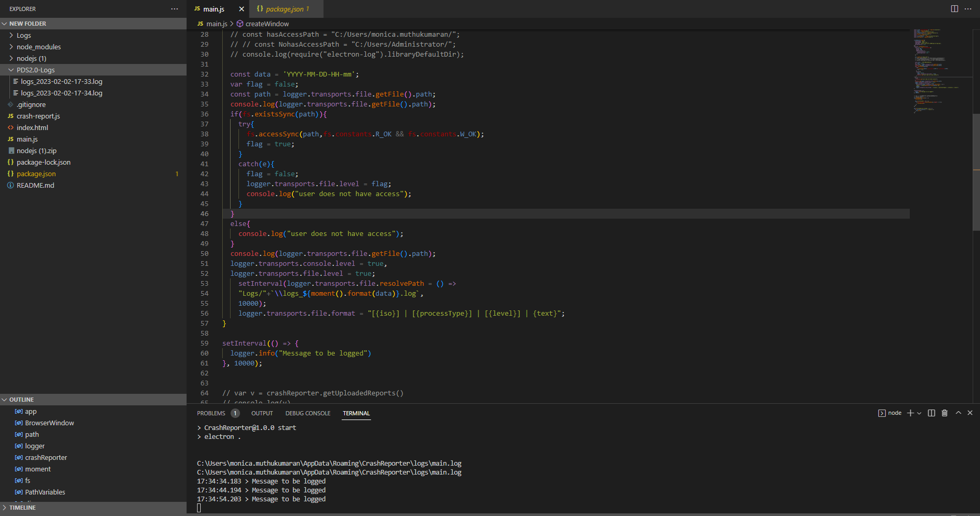The image size is (980, 516).
Task: Create a new terminal with the plus icon
Action: (x=910, y=413)
